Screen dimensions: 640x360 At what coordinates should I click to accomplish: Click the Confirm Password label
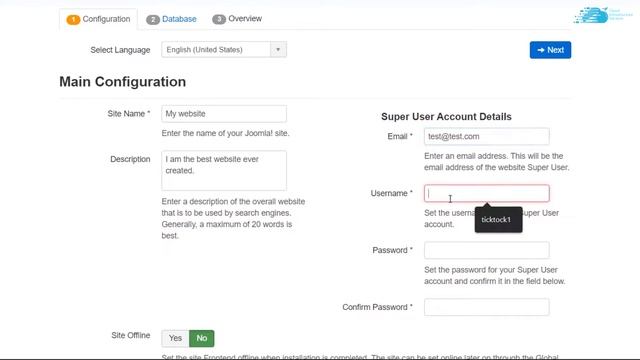[x=377, y=307]
